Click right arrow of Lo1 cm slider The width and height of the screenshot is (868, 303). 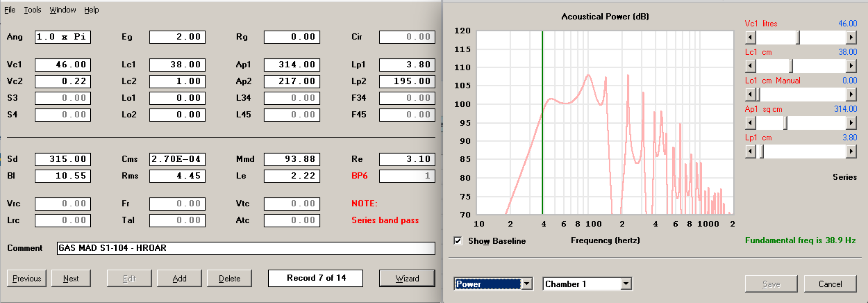[x=851, y=95]
